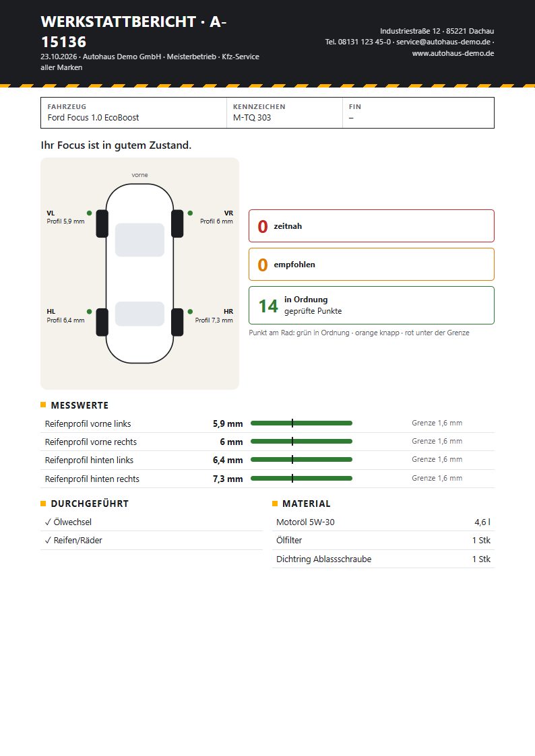Click the gauge bar for Reifenprofil hinten rechts
This screenshot has width=535, height=756.
click(301, 478)
